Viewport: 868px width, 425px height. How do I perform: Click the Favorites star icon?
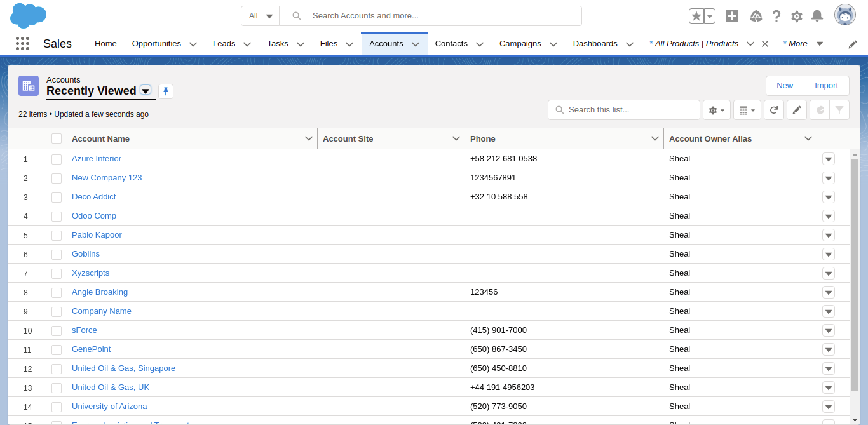click(x=696, y=16)
